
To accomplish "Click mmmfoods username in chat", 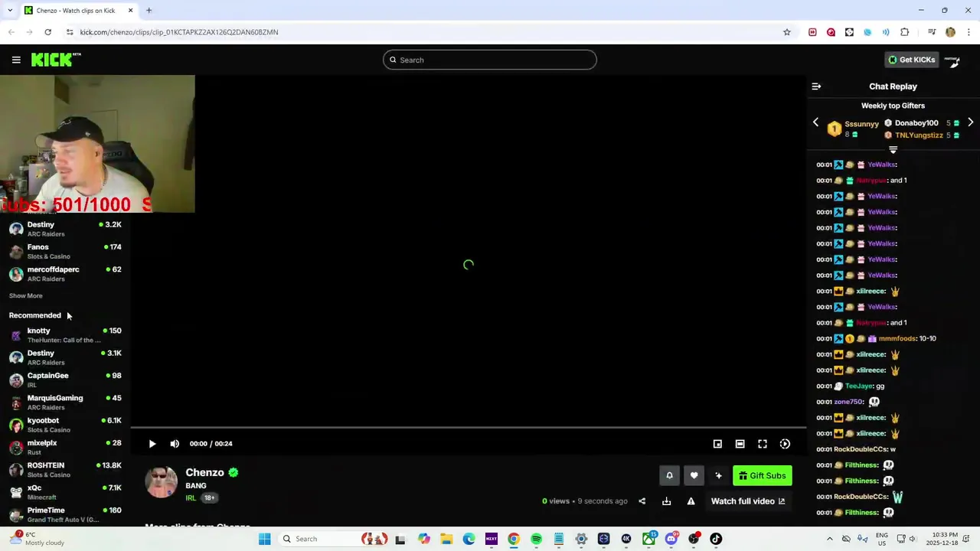I will pos(897,338).
